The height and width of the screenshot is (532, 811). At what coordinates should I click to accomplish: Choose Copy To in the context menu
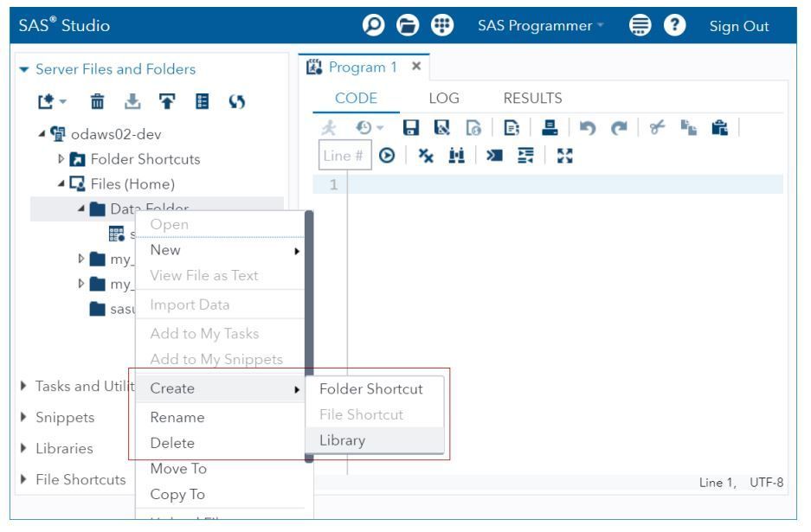click(220, 494)
